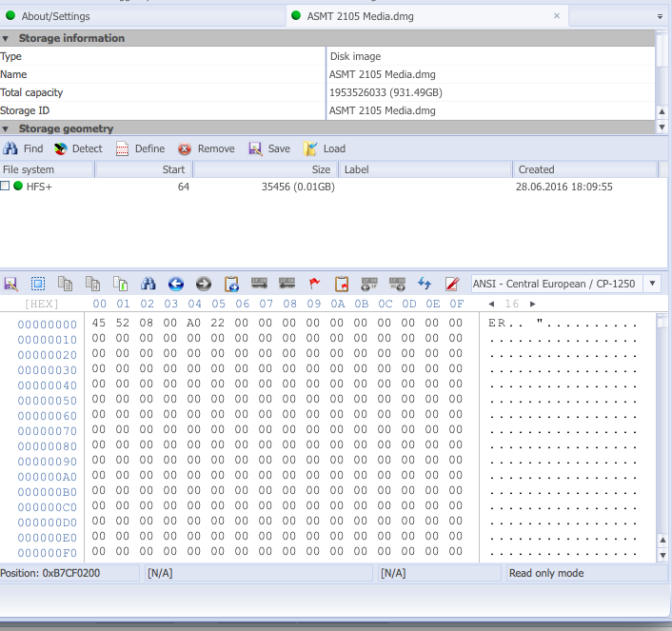The image size is (672, 631).
Task: Click the save icon in hex viewer toolbar
Action: click(x=10, y=284)
